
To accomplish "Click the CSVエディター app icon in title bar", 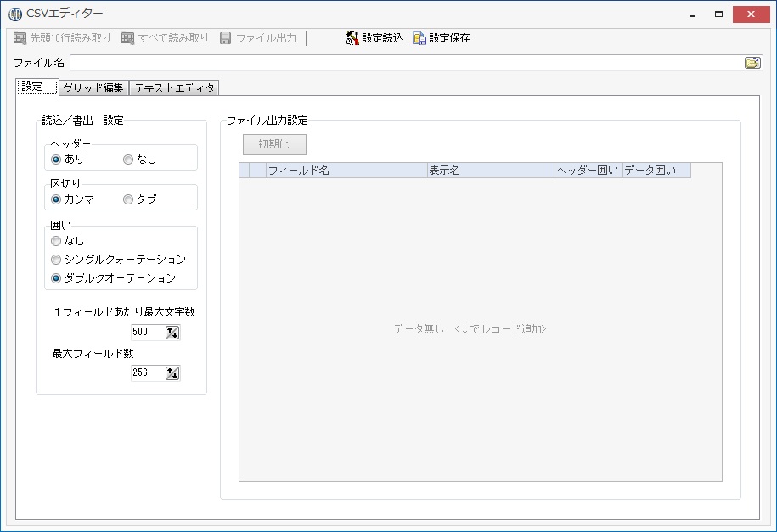I will [x=15, y=14].
